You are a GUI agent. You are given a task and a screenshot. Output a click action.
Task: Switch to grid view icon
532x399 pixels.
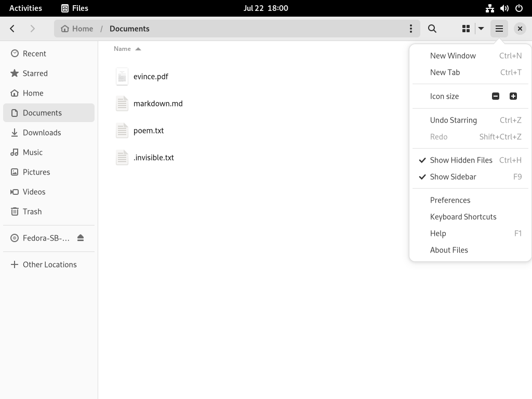(466, 29)
